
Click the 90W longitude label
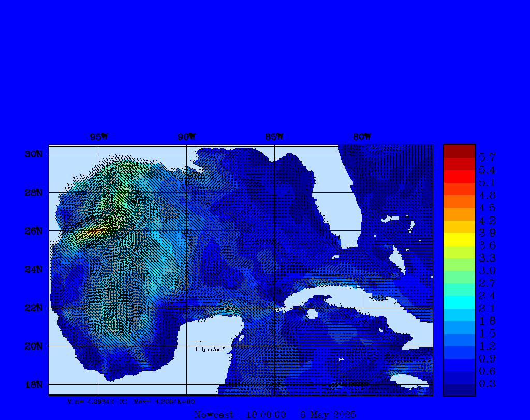point(187,137)
